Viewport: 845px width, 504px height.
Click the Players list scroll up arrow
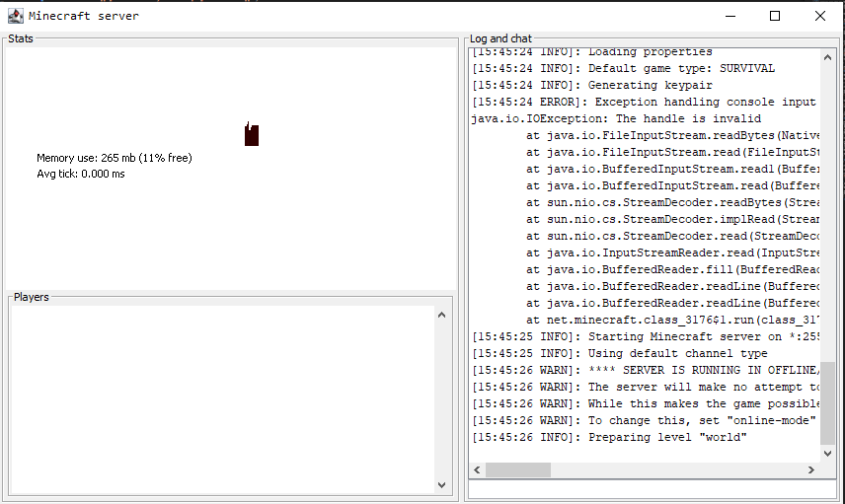point(442,315)
